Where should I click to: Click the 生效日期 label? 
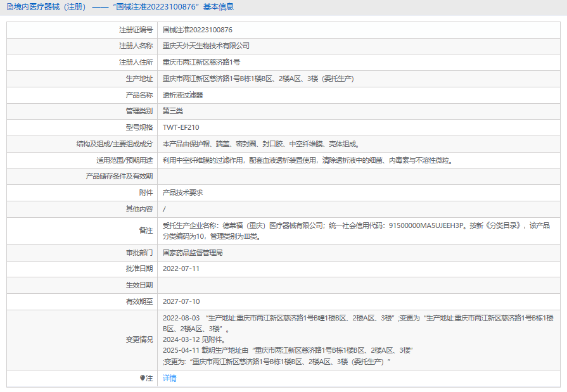point(139,286)
